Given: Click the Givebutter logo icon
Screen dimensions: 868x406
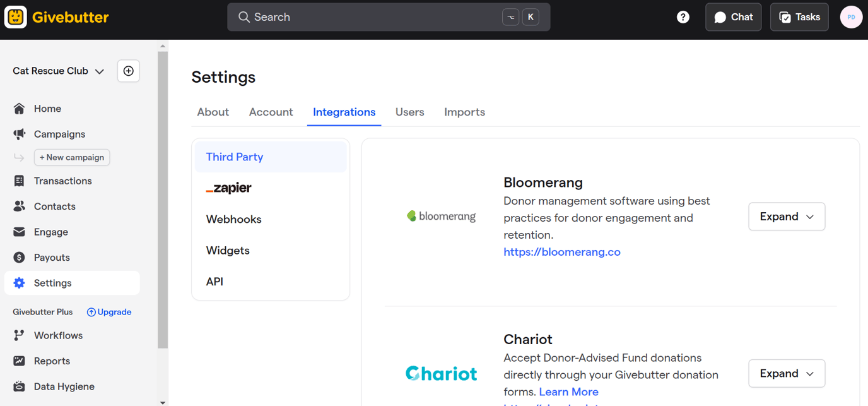Looking at the screenshot, I should [16, 17].
